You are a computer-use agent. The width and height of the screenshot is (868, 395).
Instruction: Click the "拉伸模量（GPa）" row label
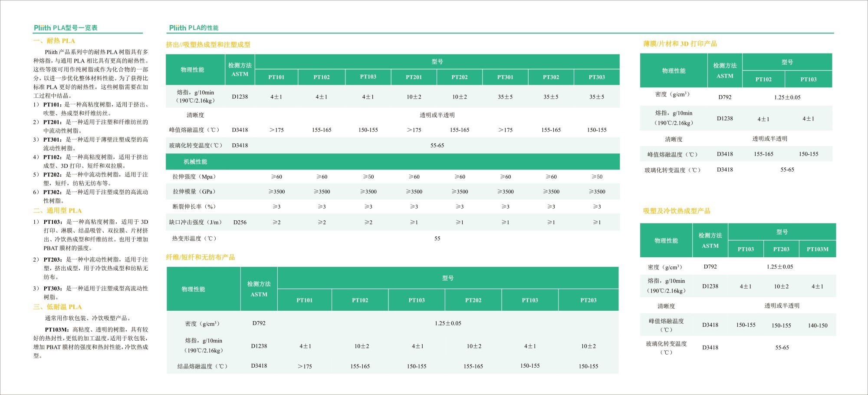pos(194,192)
